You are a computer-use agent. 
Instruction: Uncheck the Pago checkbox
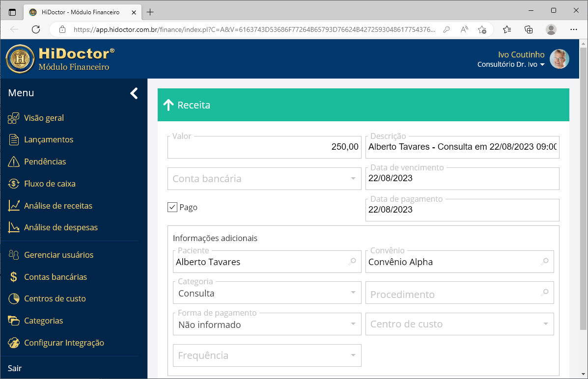point(172,207)
